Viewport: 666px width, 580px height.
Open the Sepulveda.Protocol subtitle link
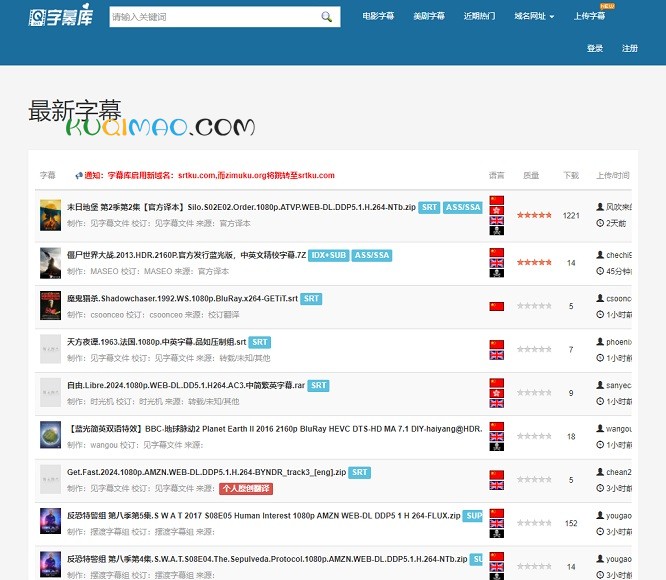tap(267, 559)
